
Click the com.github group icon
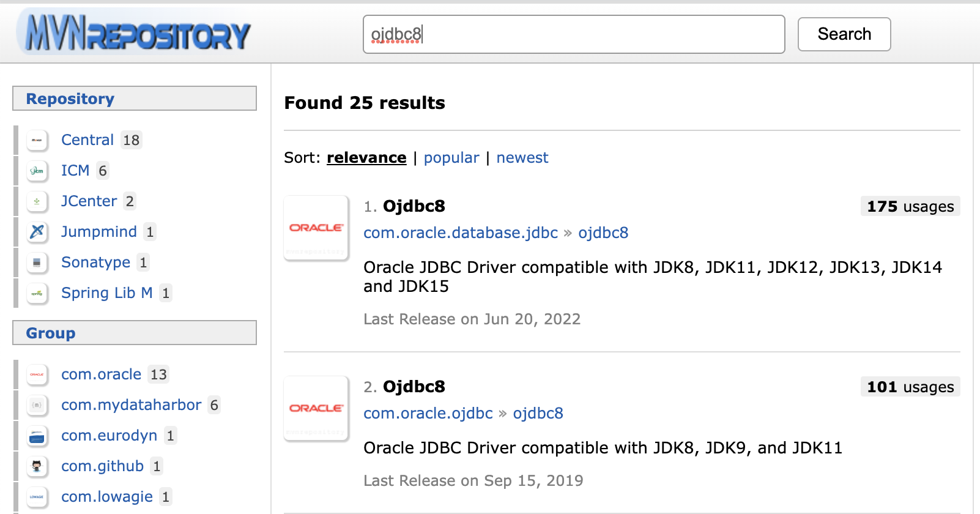37,466
